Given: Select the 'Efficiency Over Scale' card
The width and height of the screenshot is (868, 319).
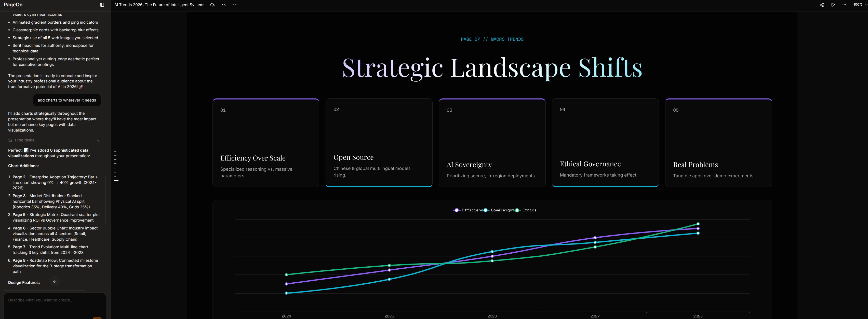Looking at the screenshot, I should pyautogui.click(x=265, y=143).
